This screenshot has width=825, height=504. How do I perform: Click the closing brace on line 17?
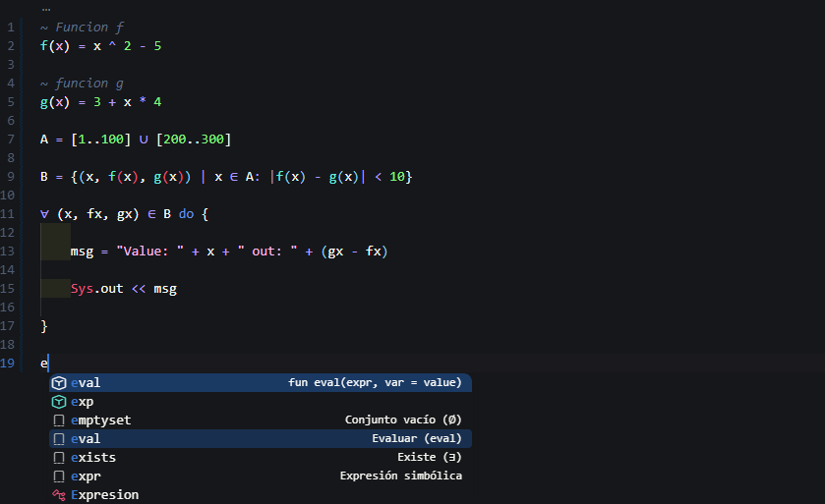44,326
